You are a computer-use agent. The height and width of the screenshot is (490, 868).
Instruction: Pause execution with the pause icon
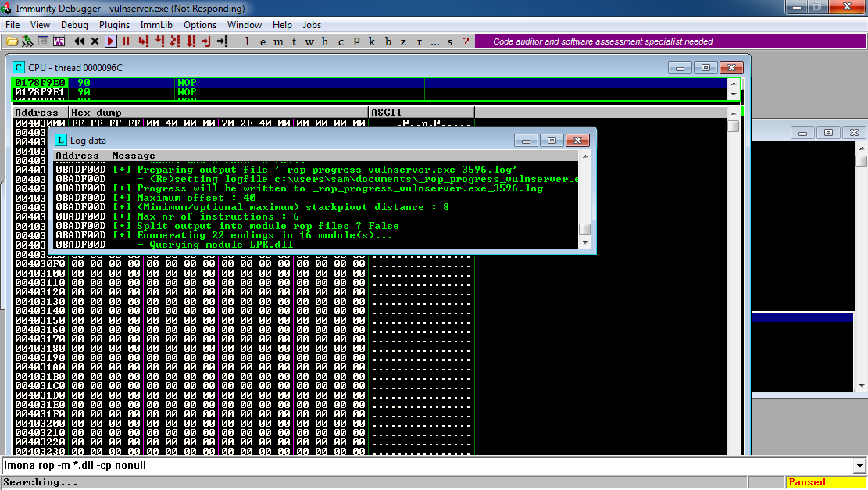pyautogui.click(x=127, y=41)
